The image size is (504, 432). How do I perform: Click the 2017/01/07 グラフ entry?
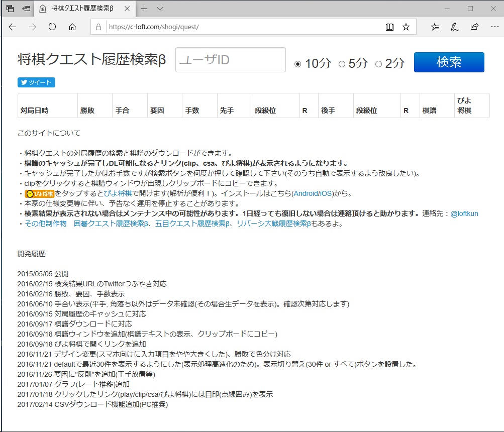coord(73,384)
